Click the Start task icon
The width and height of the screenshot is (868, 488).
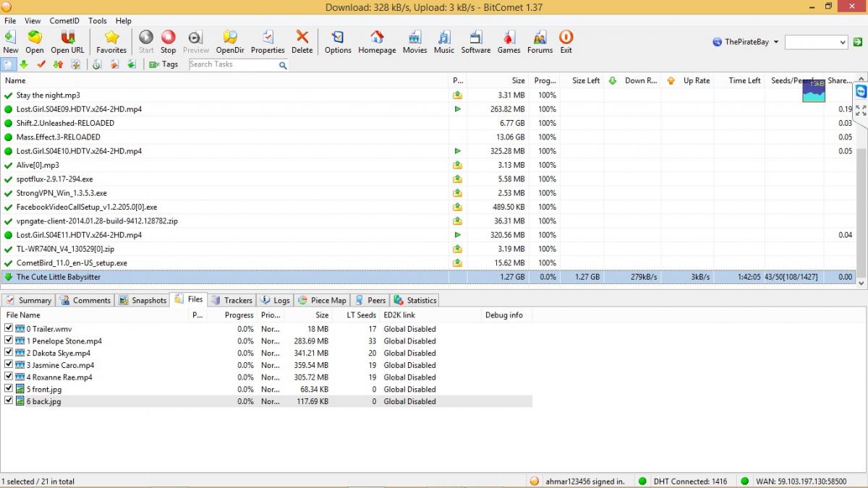click(146, 42)
